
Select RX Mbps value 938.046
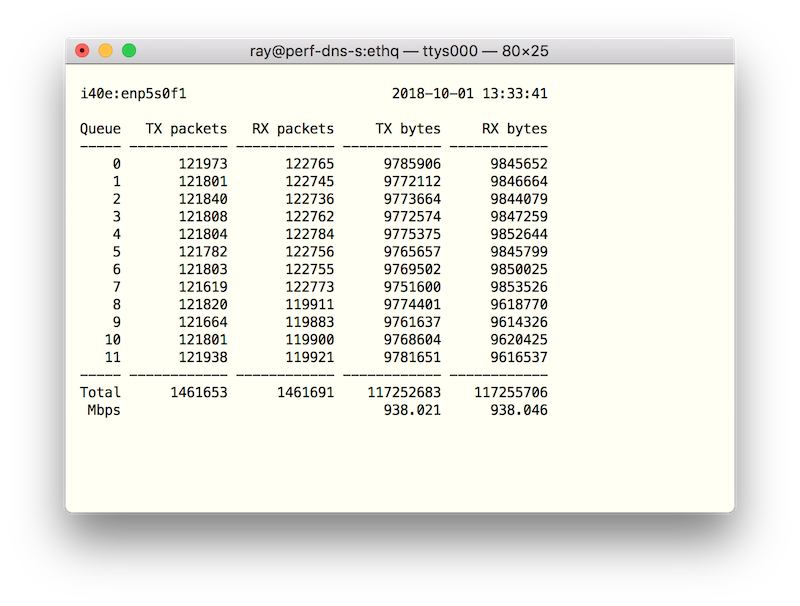519,410
